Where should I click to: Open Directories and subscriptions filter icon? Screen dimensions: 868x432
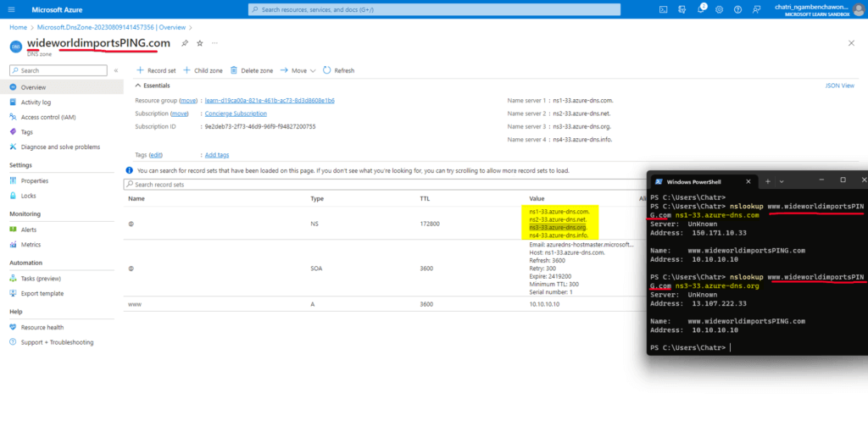click(x=682, y=9)
